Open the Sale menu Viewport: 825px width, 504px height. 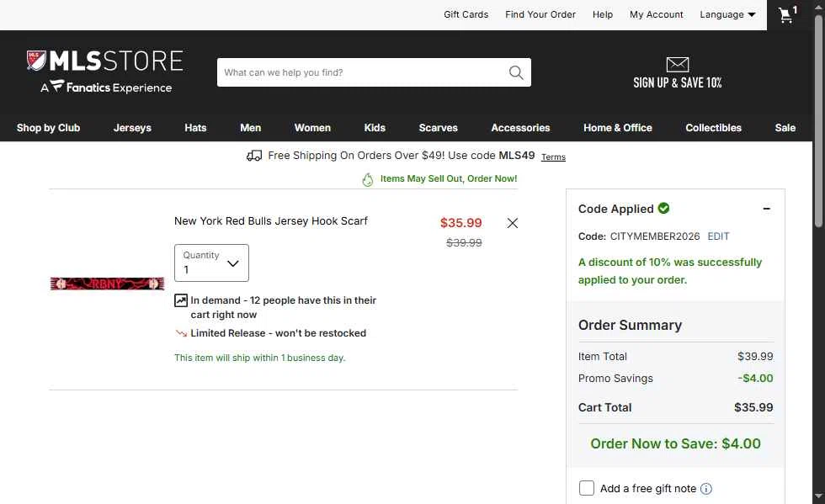785,128
